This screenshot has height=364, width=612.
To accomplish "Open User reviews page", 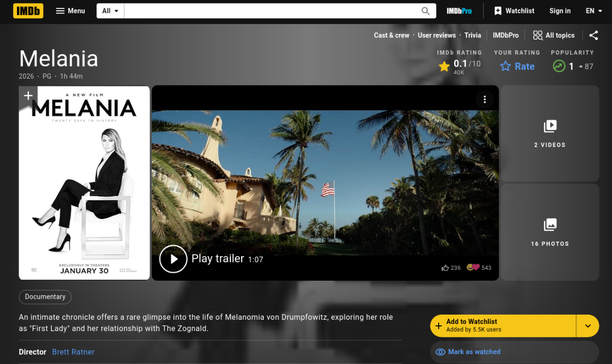I will click(x=437, y=35).
